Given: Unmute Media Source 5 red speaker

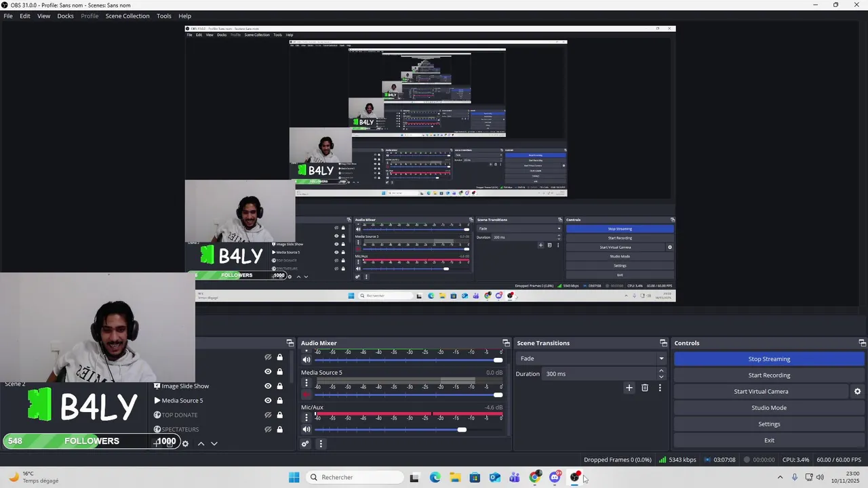Looking at the screenshot, I should pyautogui.click(x=306, y=394).
